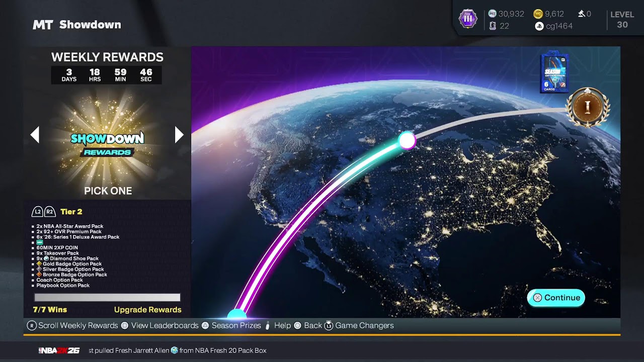Viewport: 644px width, 362px height.
Task: Click the card collection icon beside 22
Action: 493,26
